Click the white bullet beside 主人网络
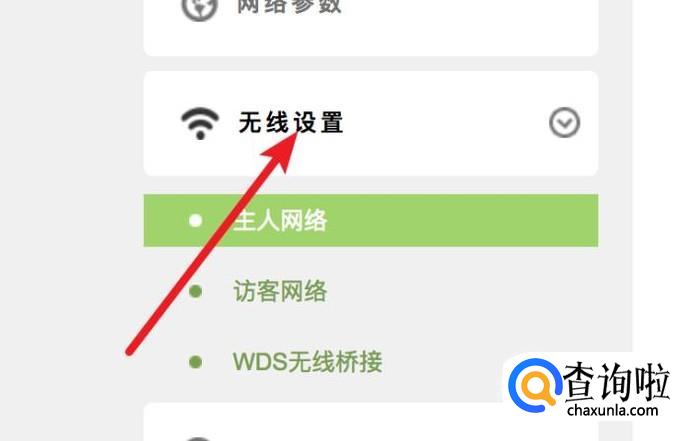682x441 pixels. tap(196, 220)
